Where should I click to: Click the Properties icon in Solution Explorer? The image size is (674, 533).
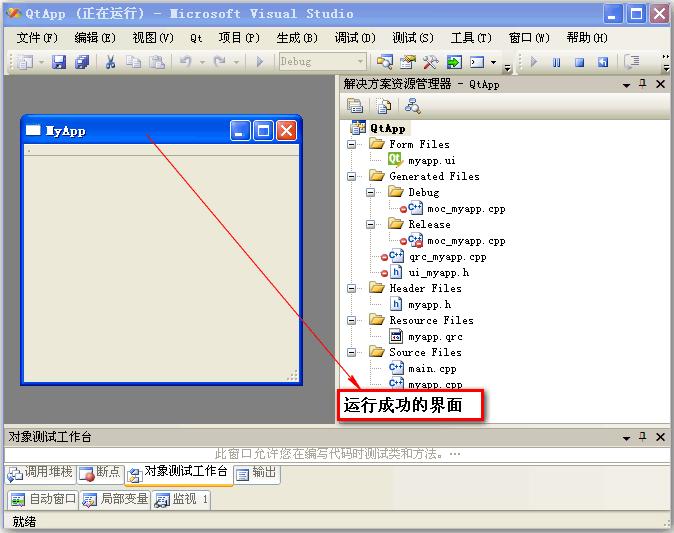tap(355, 106)
